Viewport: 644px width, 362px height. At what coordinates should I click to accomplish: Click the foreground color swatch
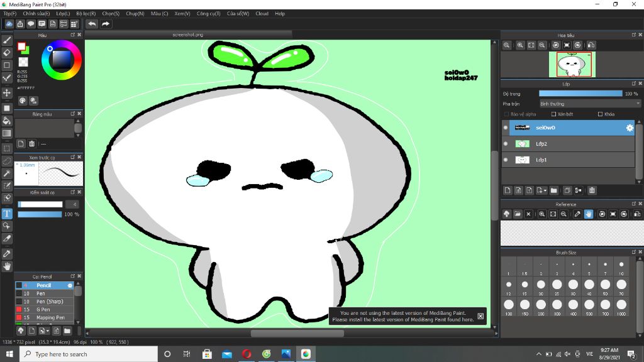[22, 47]
